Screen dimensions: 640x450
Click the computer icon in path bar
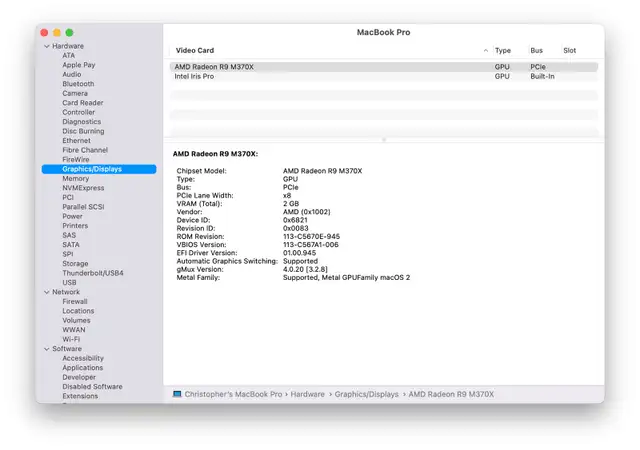[x=177, y=394]
